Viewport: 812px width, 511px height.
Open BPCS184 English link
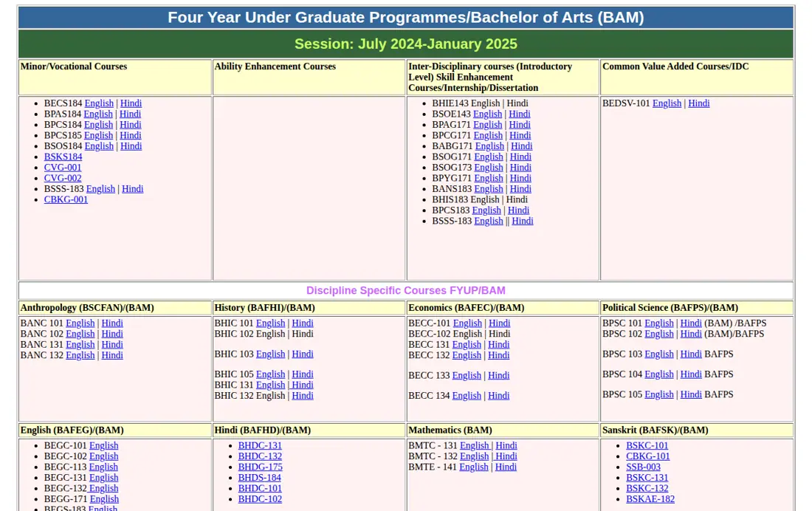[x=98, y=125]
